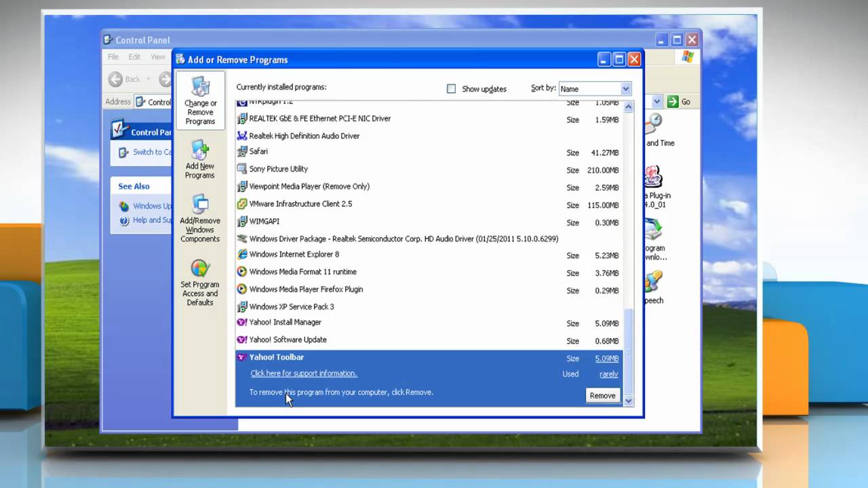The width and height of the screenshot is (868, 488).
Task: Click here for support information link
Action: click(304, 373)
